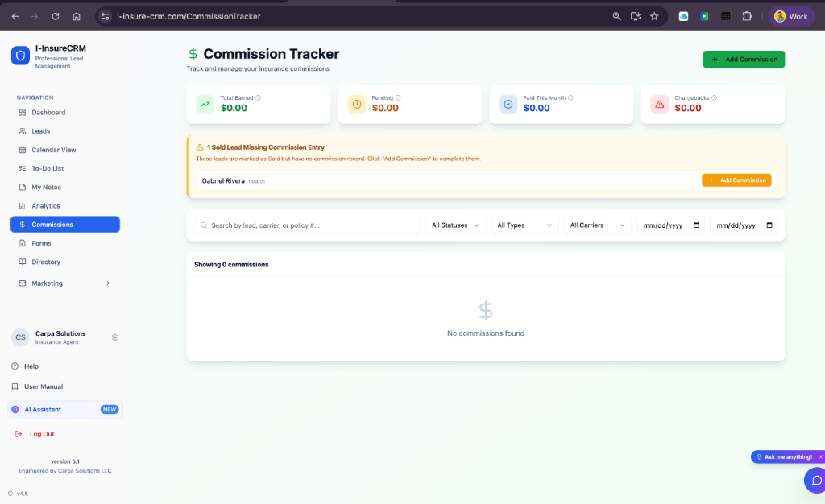Click orange Add Commission for Gabriel Rivera

tap(736, 180)
